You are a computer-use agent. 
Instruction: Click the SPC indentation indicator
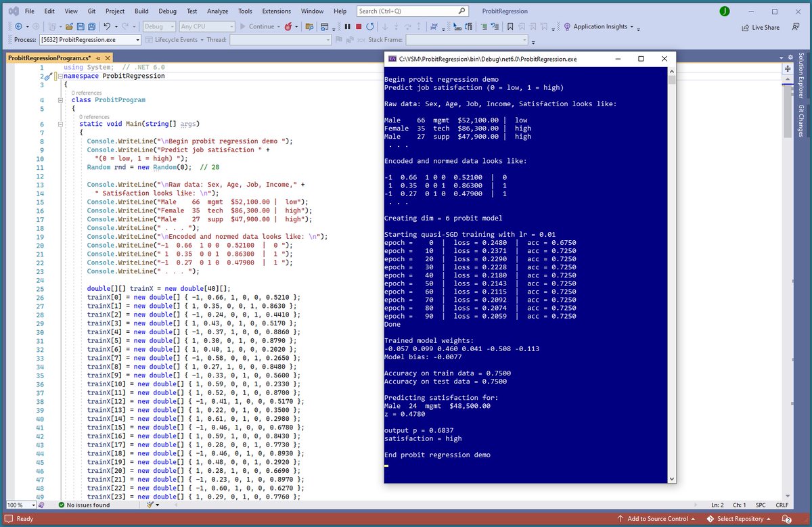pos(760,505)
